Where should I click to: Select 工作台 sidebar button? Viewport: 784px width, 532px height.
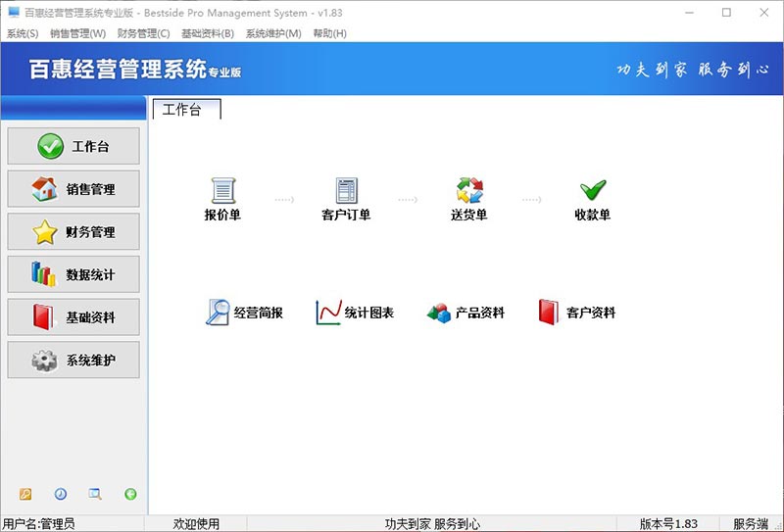(x=73, y=146)
